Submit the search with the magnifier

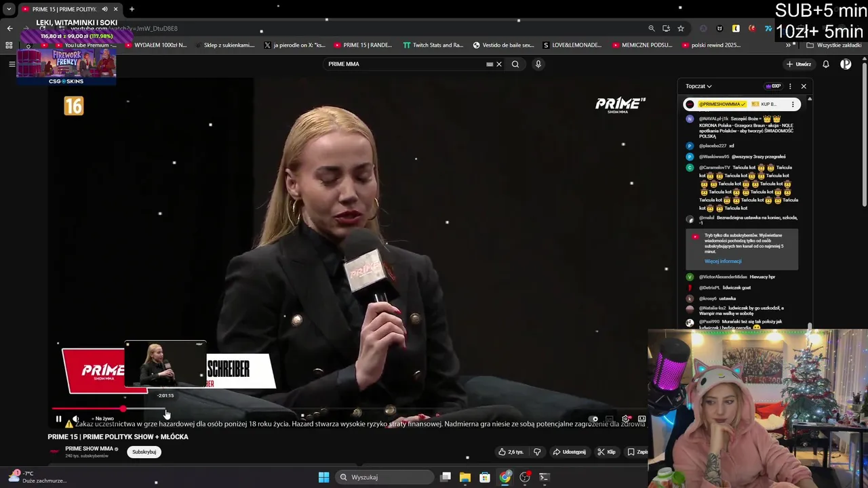pyautogui.click(x=515, y=64)
